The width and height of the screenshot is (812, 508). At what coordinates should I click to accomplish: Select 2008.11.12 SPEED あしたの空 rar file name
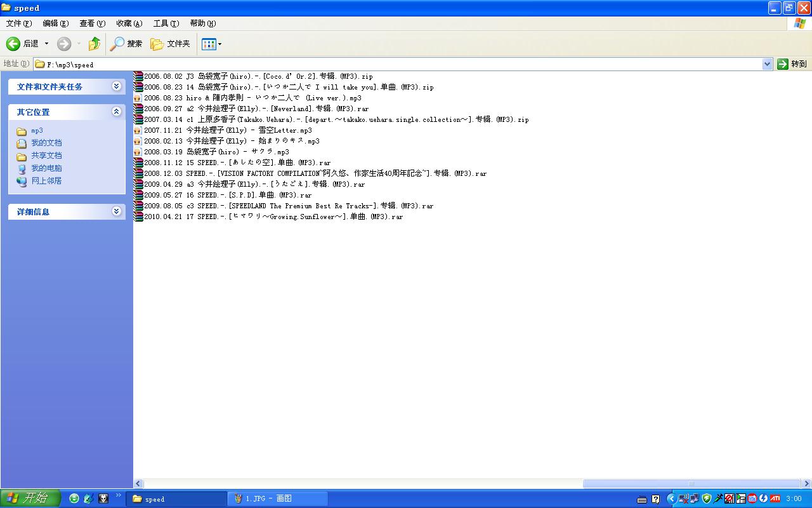pyautogui.click(x=237, y=163)
